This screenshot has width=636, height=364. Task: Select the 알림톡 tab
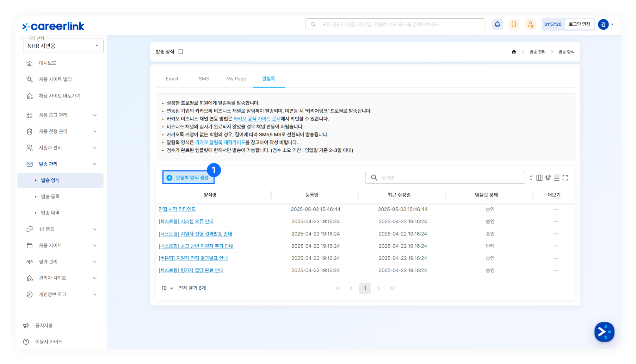tap(268, 79)
